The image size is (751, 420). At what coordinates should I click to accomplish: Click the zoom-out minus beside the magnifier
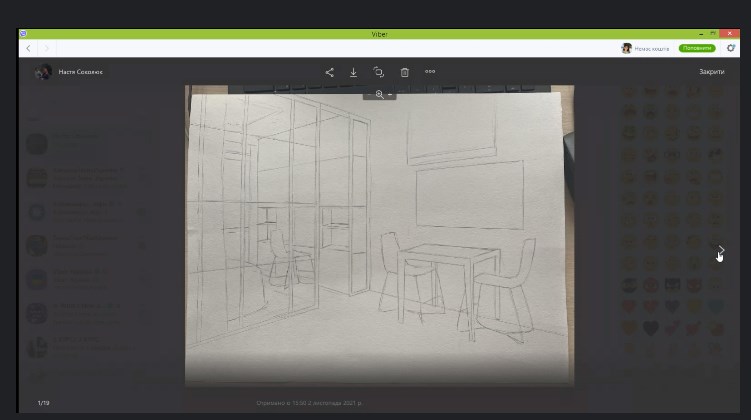(x=390, y=94)
